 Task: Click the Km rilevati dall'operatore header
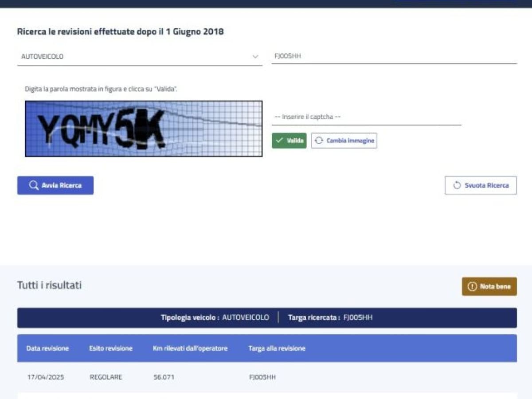pos(190,348)
